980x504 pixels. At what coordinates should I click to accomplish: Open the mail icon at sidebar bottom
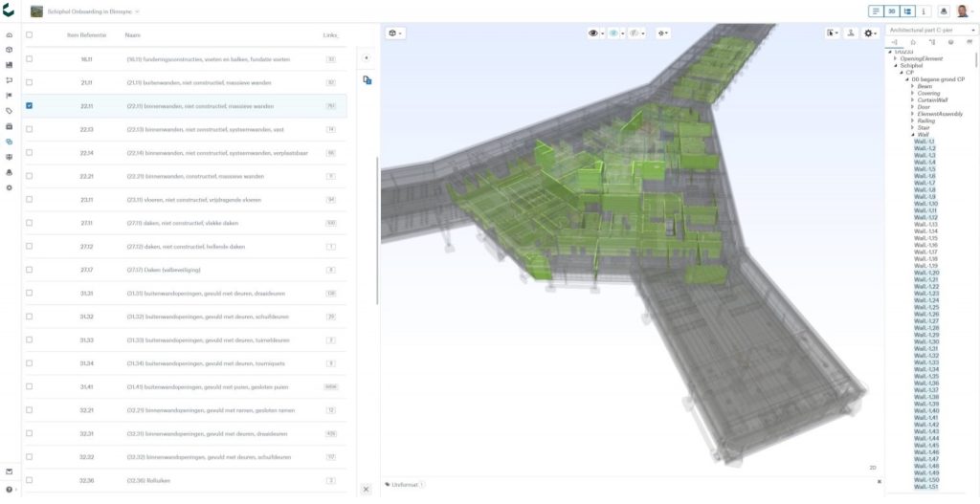9,472
